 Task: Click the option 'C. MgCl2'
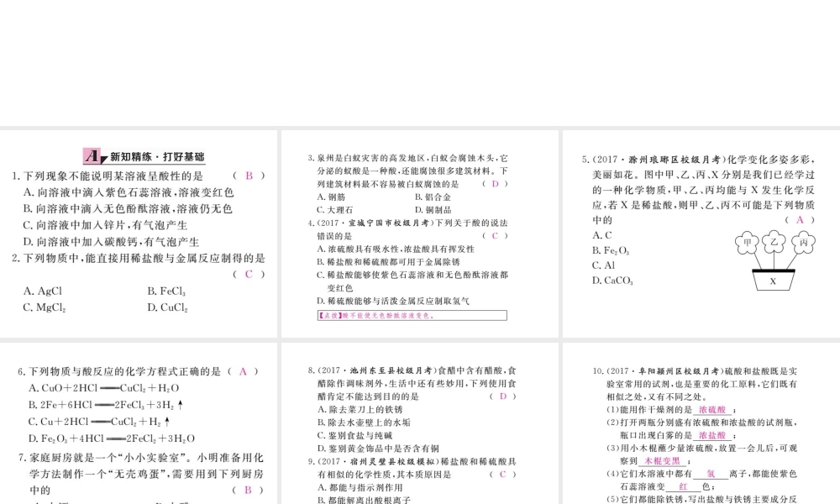[x=44, y=307]
